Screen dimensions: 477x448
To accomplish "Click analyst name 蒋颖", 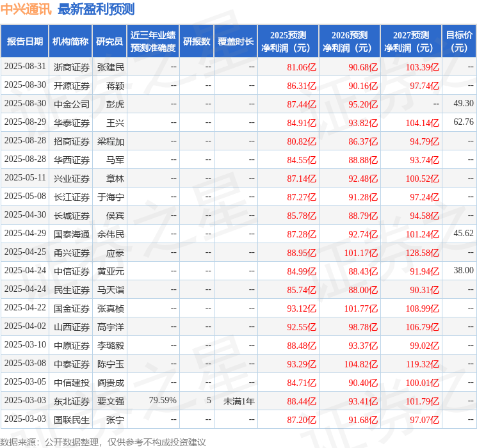I will (x=115, y=86).
